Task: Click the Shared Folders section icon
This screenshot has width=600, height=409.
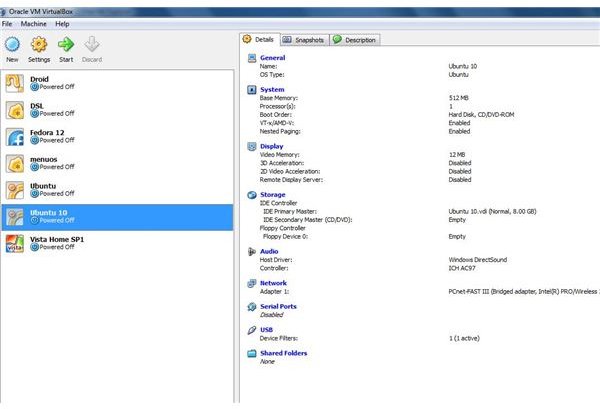Action: click(x=252, y=354)
